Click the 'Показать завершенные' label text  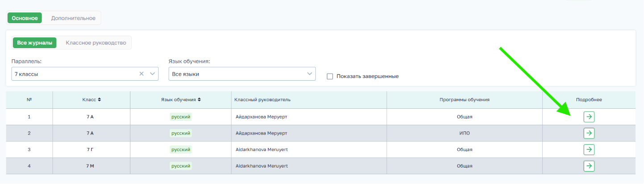pos(368,76)
